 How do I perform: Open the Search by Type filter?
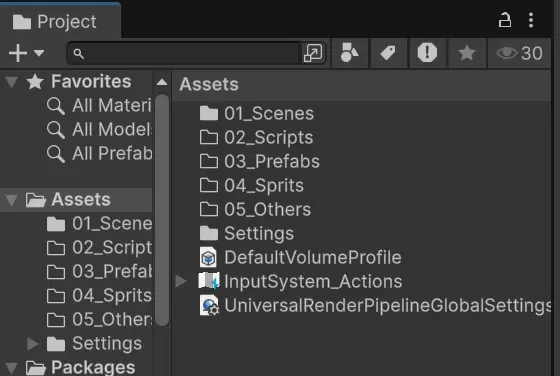(x=350, y=53)
